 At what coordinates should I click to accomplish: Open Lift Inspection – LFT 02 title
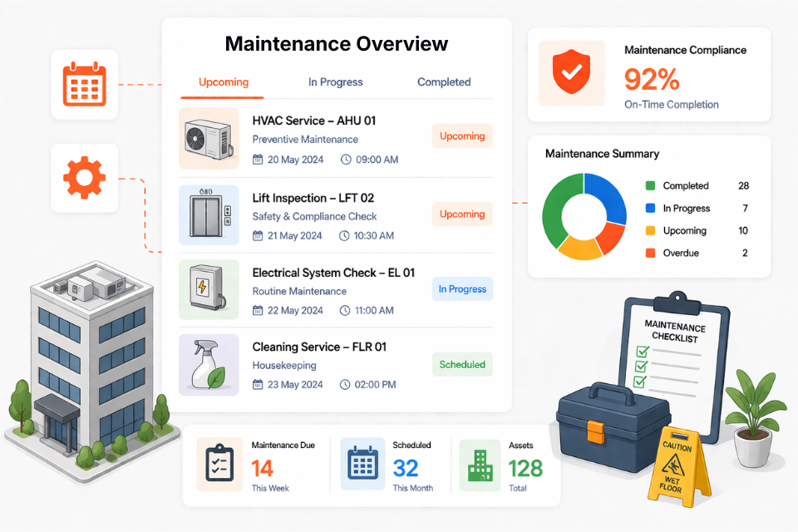[x=313, y=198]
